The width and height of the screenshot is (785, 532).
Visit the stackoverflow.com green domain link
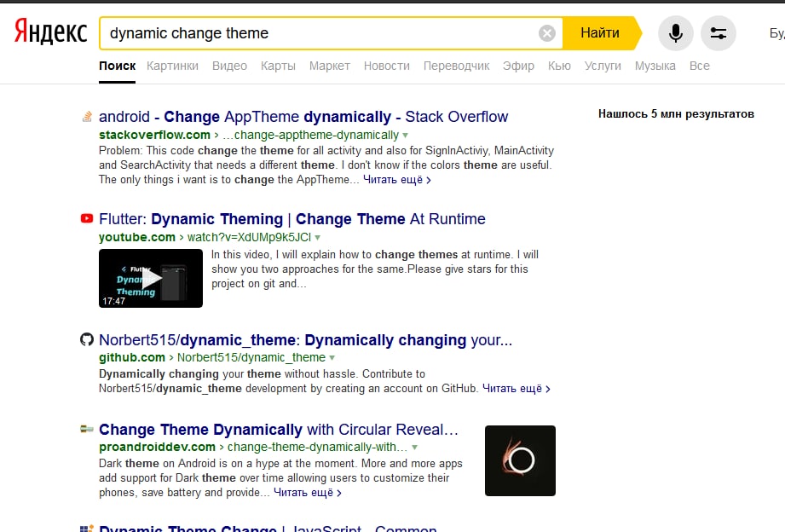pos(154,136)
